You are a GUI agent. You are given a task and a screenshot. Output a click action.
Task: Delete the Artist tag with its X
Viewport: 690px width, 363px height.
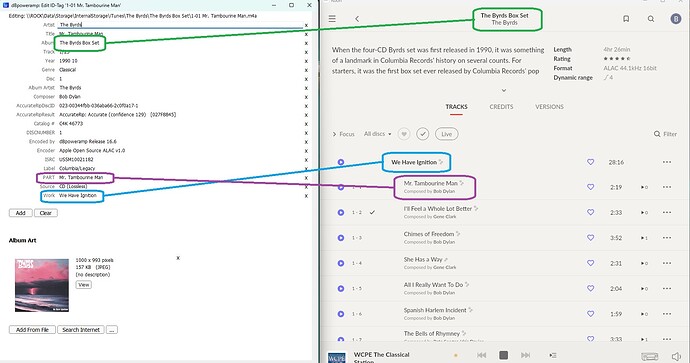coord(306,25)
